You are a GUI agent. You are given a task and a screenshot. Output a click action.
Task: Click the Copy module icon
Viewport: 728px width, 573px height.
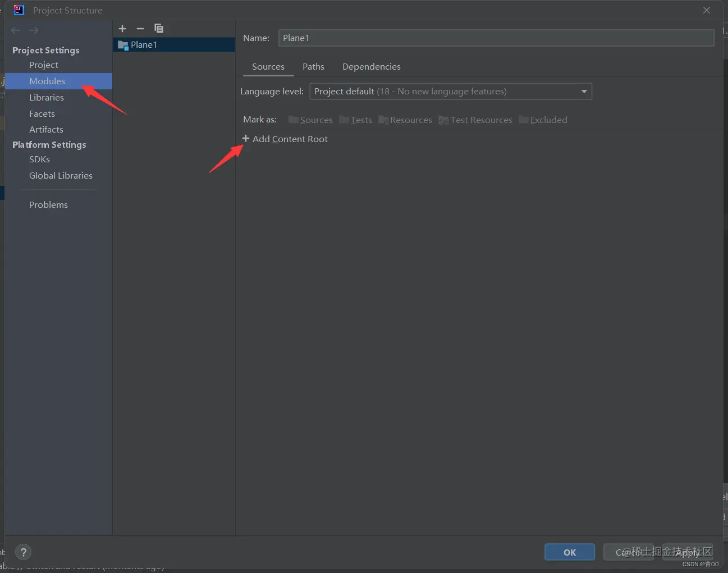coord(159,29)
